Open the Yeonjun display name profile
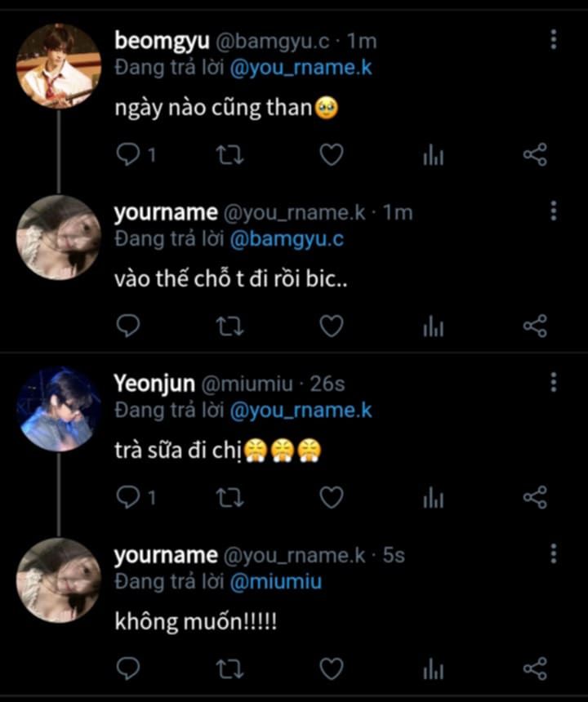Image resolution: width=588 pixels, height=702 pixels. pyautogui.click(x=153, y=383)
